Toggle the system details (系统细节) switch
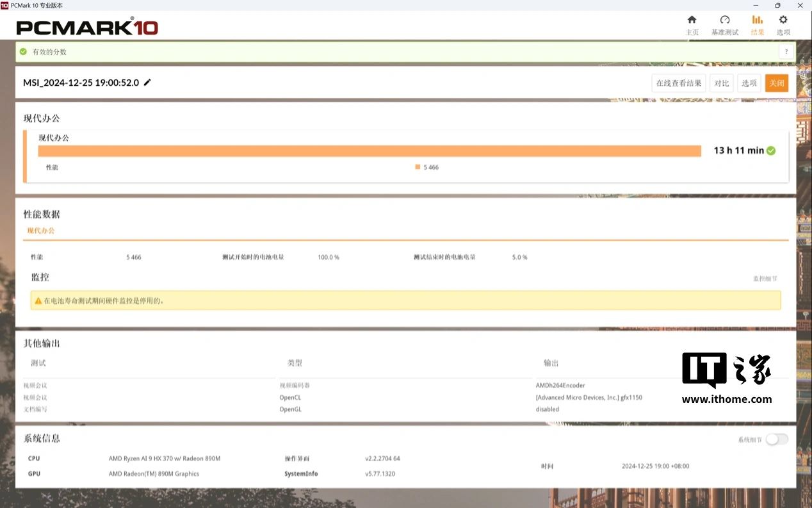 point(776,439)
